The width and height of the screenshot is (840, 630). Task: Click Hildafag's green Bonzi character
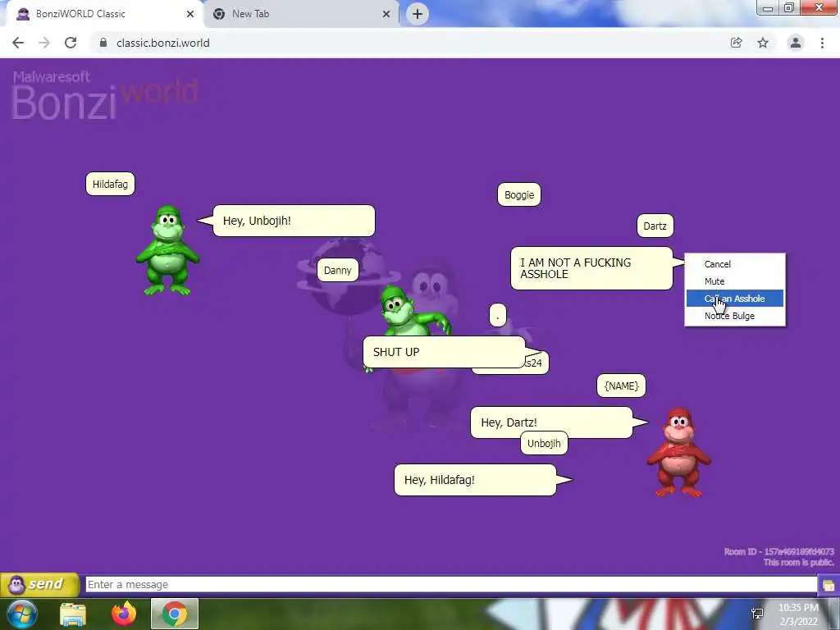tap(168, 249)
